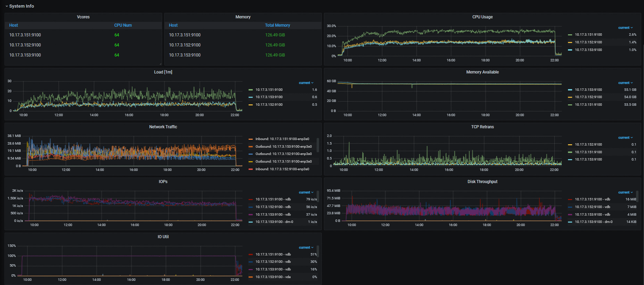Sort Vcores table by CPU Num column

(x=123, y=25)
